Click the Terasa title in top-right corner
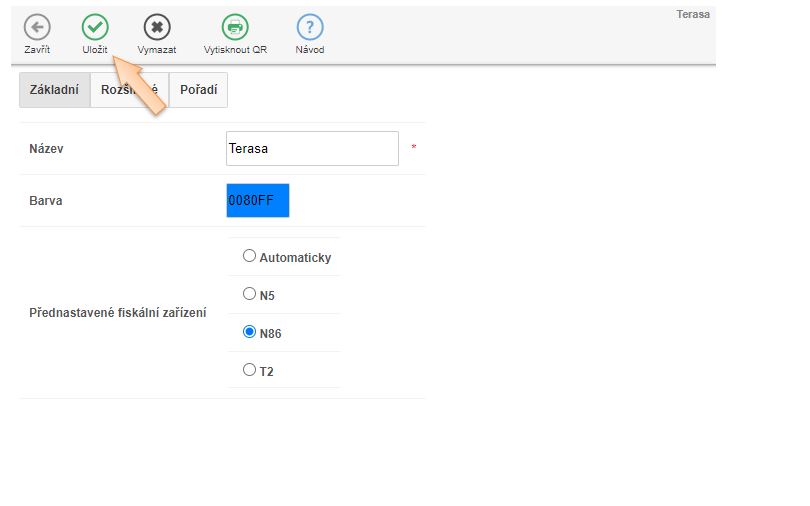Image resolution: width=810 pixels, height=506 pixels. click(x=692, y=14)
